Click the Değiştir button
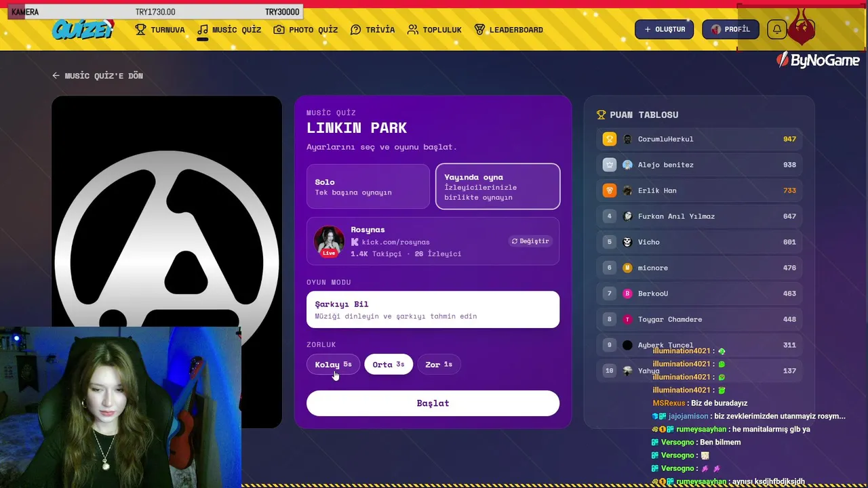The image size is (868, 488). 530,241
